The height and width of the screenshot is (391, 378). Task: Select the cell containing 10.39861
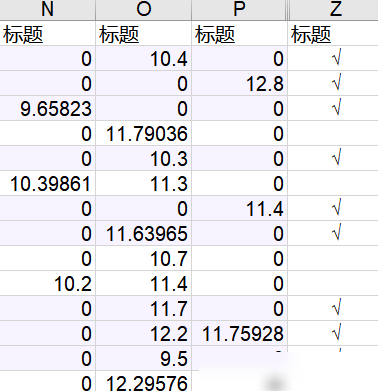tap(47, 183)
